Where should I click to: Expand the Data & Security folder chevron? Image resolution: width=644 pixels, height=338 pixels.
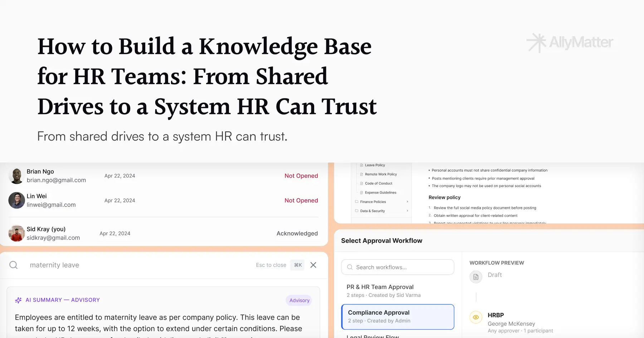tap(407, 211)
